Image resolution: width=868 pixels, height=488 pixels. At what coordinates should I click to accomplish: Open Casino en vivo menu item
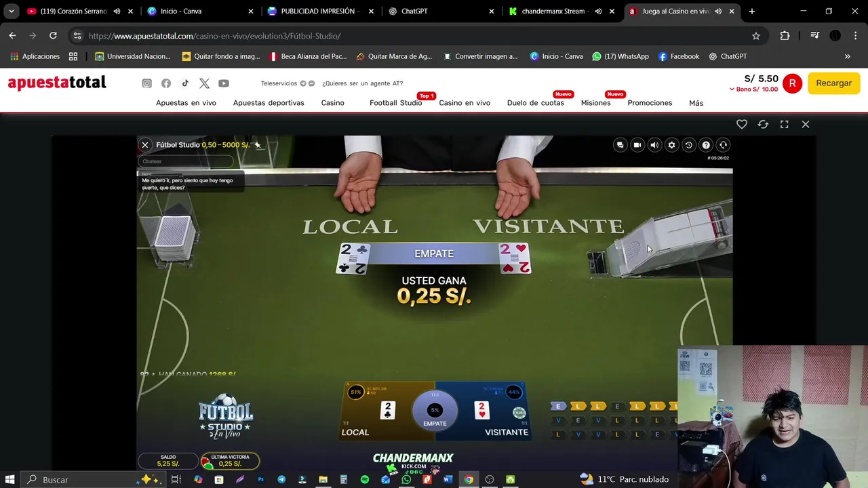(x=465, y=103)
